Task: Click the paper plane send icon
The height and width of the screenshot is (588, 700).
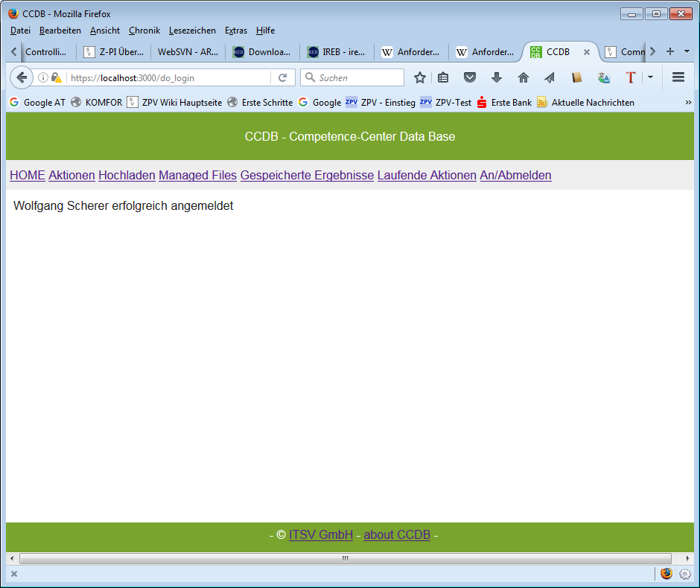Action: (550, 77)
